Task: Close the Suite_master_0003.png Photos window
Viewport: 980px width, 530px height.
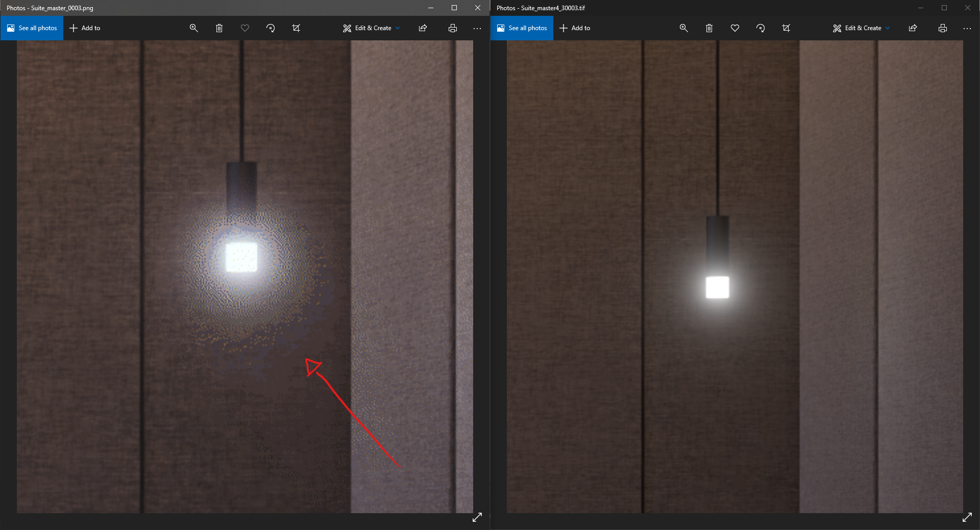Action: (x=478, y=8)
